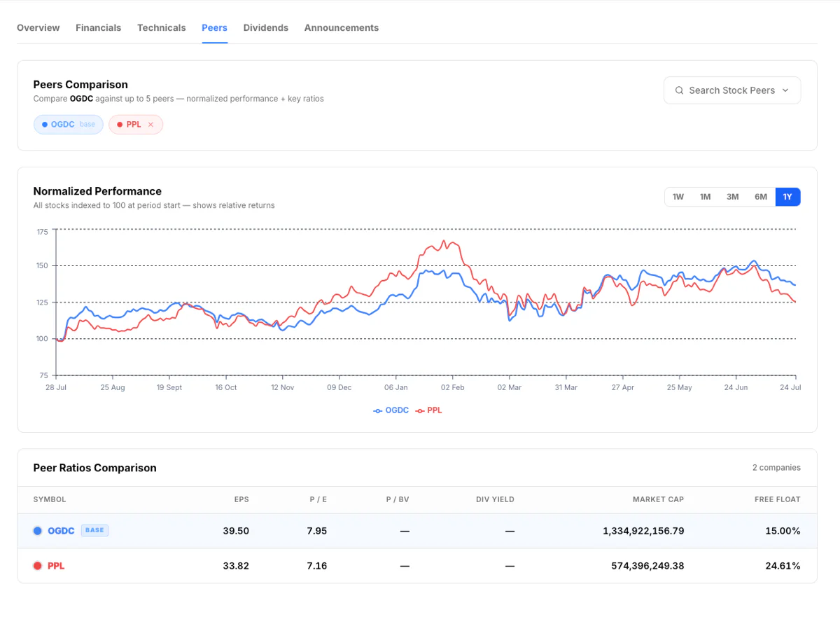
Task: Click the EPS column header
Action: tap(241, 499)
